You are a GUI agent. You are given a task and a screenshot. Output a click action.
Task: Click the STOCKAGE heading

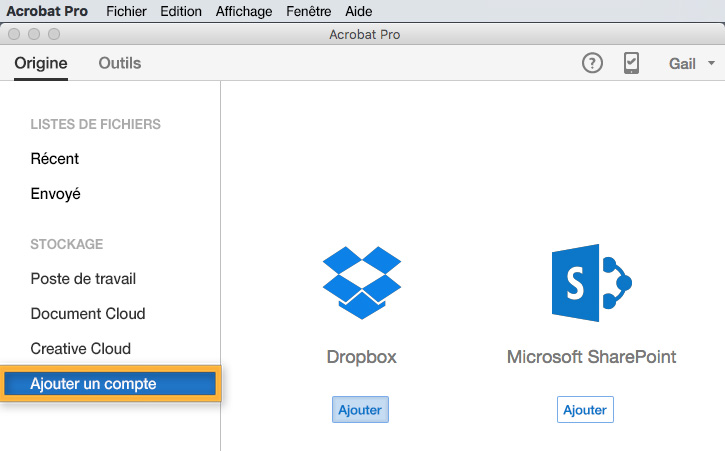pos(67,244)
